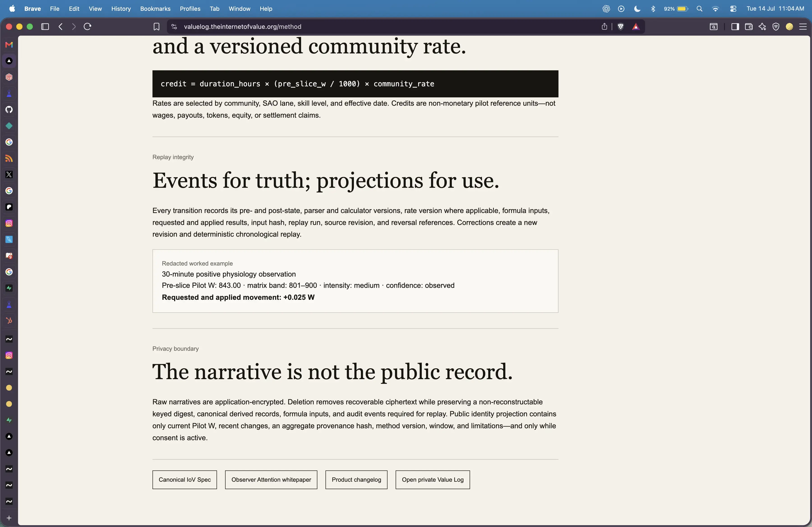
Task: Open battery status at 92%
Action: [676, 9]
